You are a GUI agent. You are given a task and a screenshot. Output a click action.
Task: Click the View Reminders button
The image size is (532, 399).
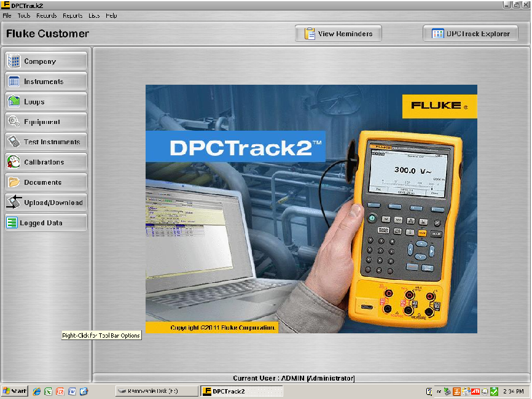coord(338,34)
